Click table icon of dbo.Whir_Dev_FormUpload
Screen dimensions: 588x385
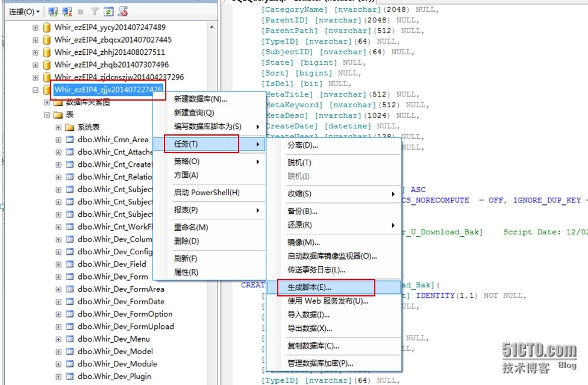point(69,327)
